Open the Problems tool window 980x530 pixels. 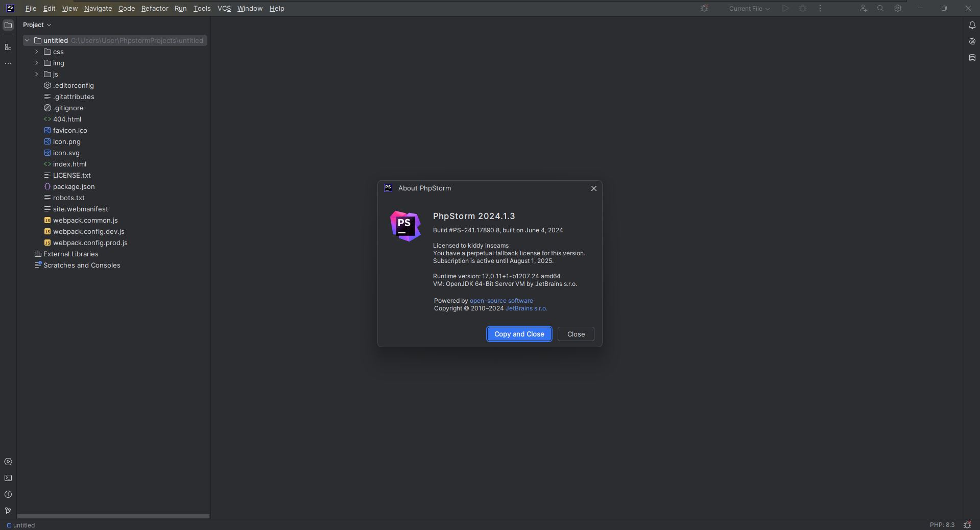point(8,494)
